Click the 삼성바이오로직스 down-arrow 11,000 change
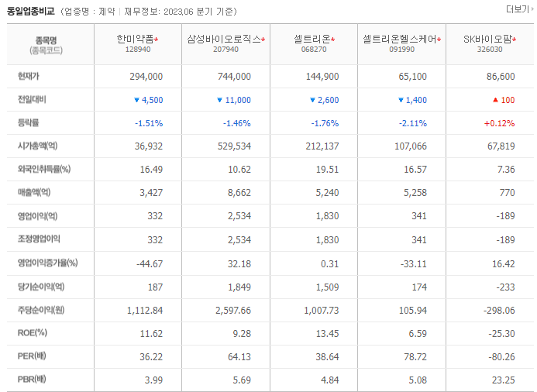The height and width of the screenshot is (392, 537). click(234, 100)
